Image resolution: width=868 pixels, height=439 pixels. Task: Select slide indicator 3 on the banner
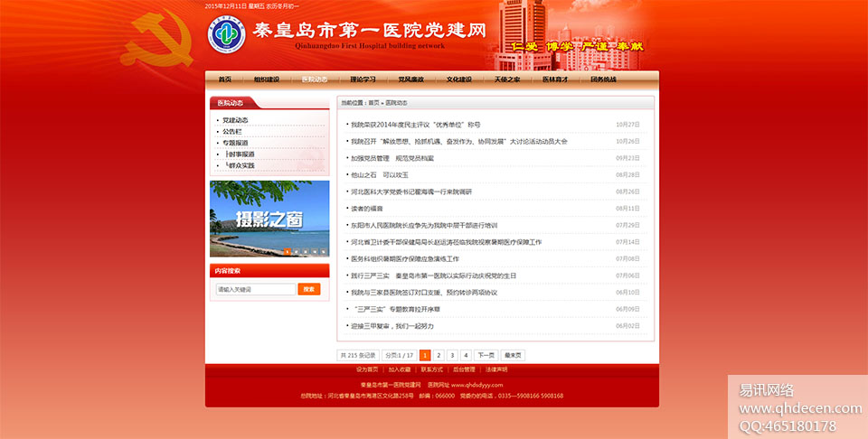click(305, 252)
